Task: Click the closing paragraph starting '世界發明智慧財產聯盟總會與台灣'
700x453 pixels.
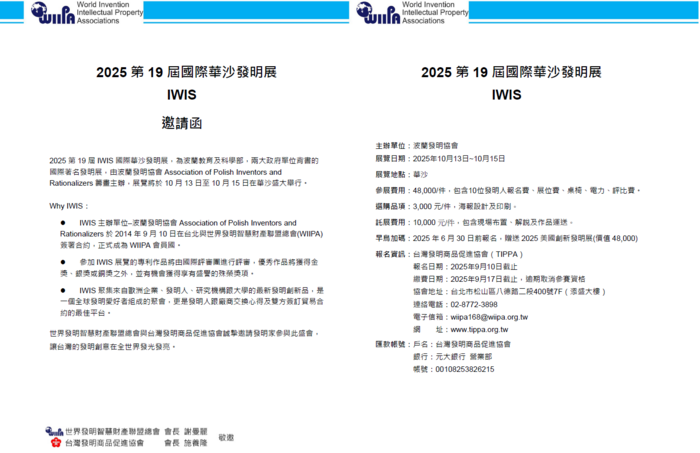Action: pos(184,340)
